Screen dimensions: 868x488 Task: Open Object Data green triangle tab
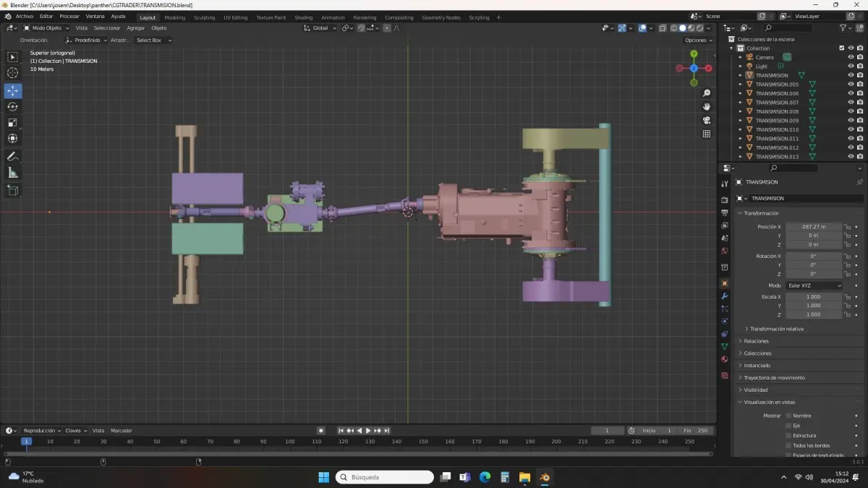coord(725,347)
